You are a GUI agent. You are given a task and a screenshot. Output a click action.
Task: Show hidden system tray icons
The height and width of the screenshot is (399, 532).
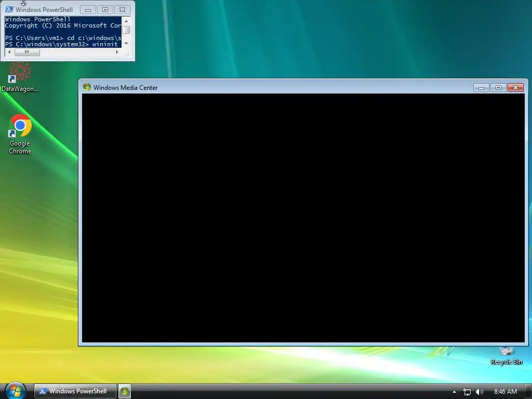click(x=454, y=392)
